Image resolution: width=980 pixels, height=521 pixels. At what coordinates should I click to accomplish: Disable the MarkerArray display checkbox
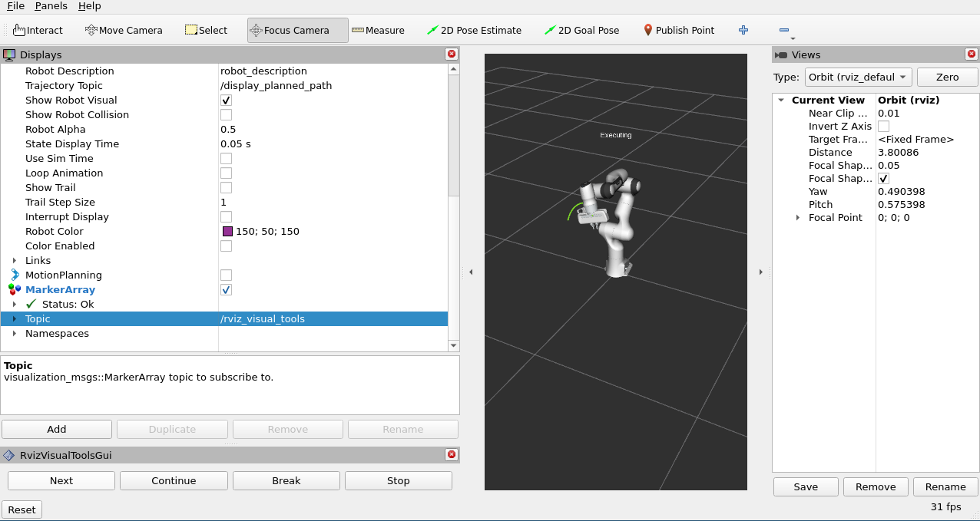coord(226,290)
